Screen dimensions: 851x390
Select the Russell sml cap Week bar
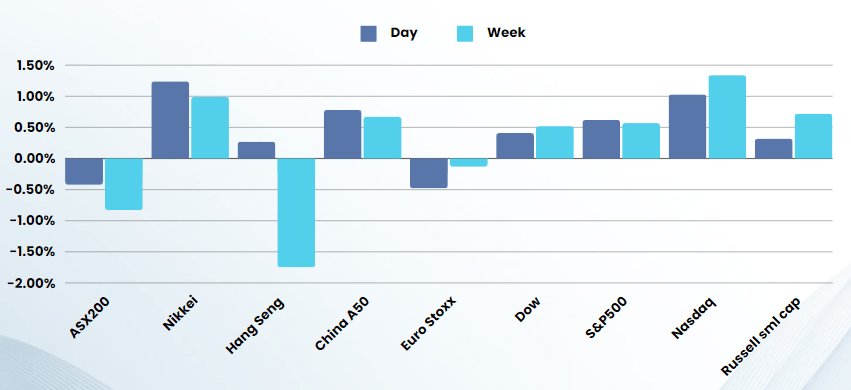(x=814, y=136)
